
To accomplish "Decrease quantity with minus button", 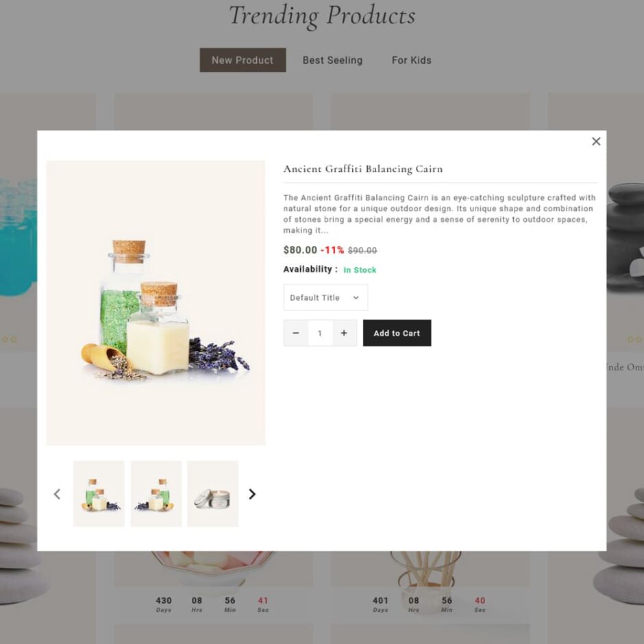I will [x=296, y=333].
